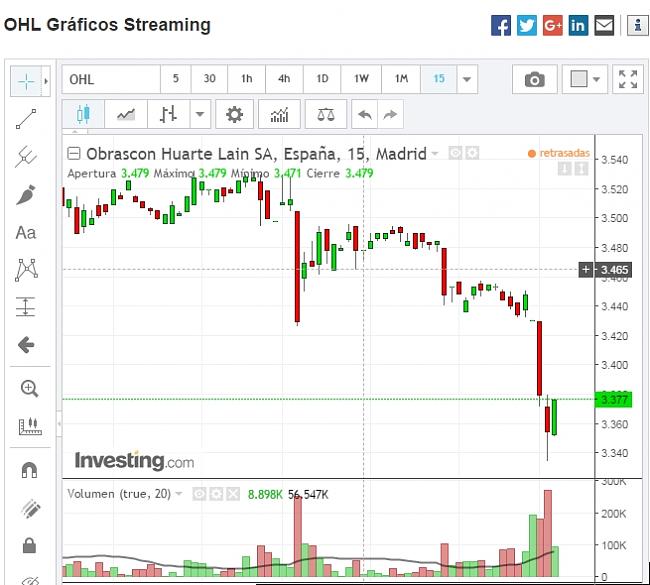Hide the Volumen indicator eye icon
The height and width of the screenshot is (585, 650).
[199, 494]
